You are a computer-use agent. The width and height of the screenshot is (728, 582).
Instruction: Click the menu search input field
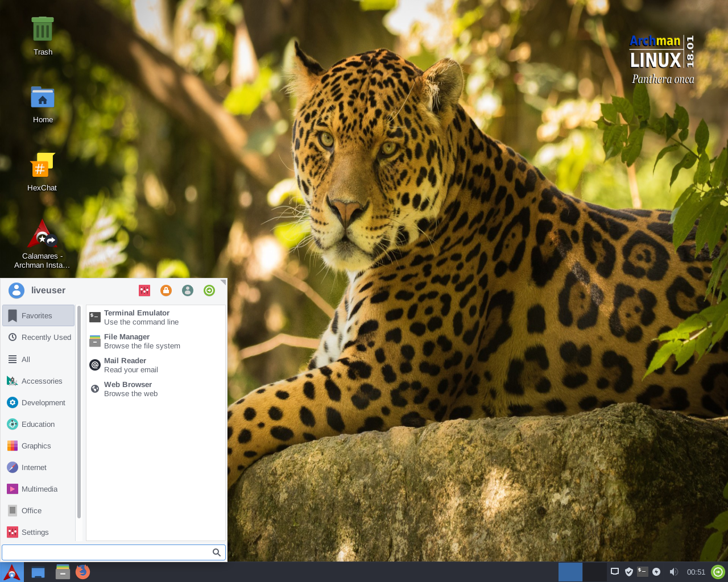114,552
